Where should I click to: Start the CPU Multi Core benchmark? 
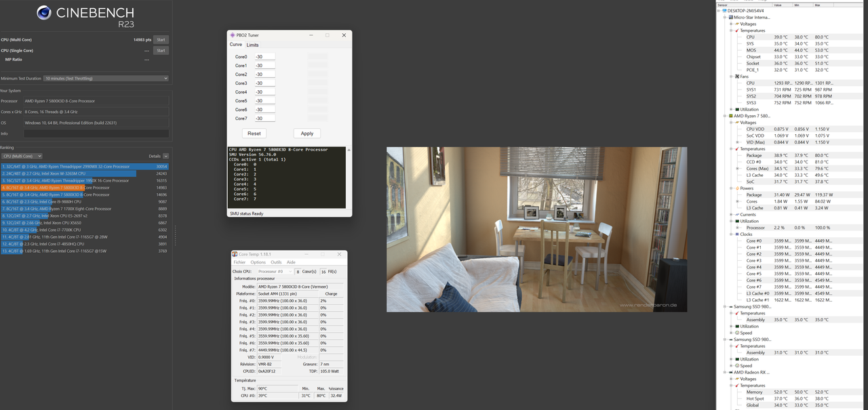(x=161, y=40)
